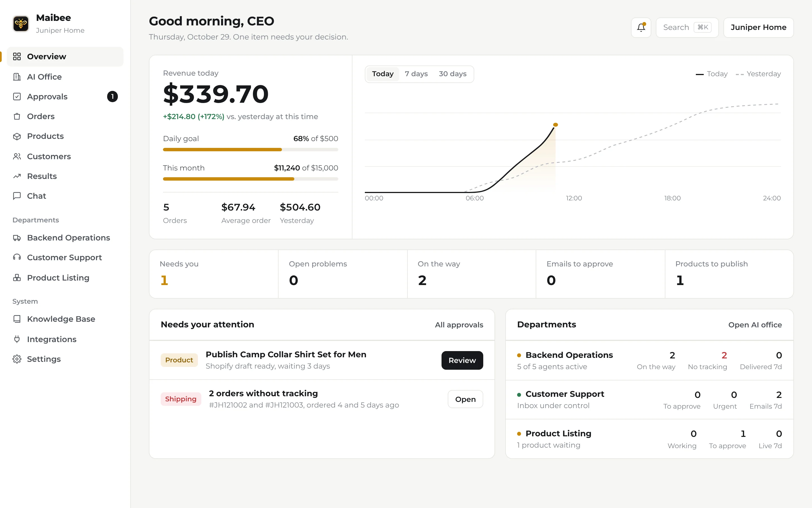Click the This month progress bar

pos(250,179)
